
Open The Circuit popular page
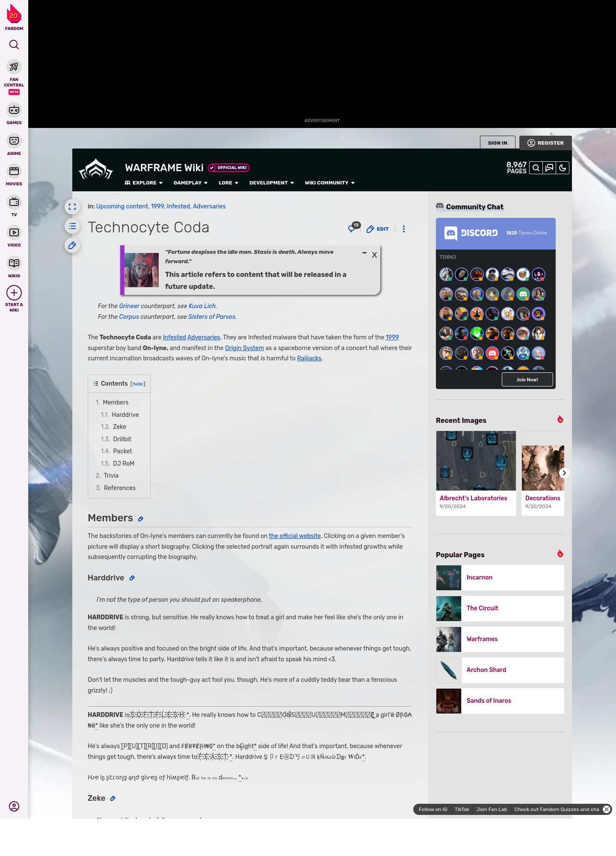500,609
